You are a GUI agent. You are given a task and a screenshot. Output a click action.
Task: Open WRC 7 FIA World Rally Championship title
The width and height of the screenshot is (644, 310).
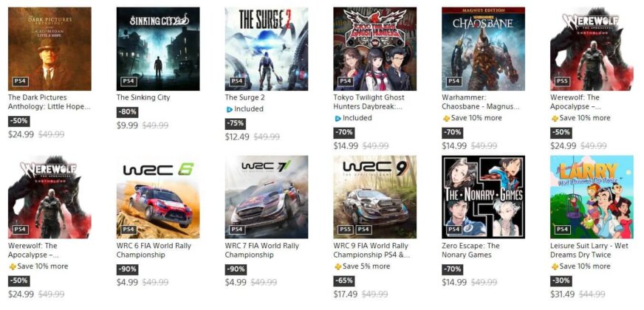click(x=262, y=250)
